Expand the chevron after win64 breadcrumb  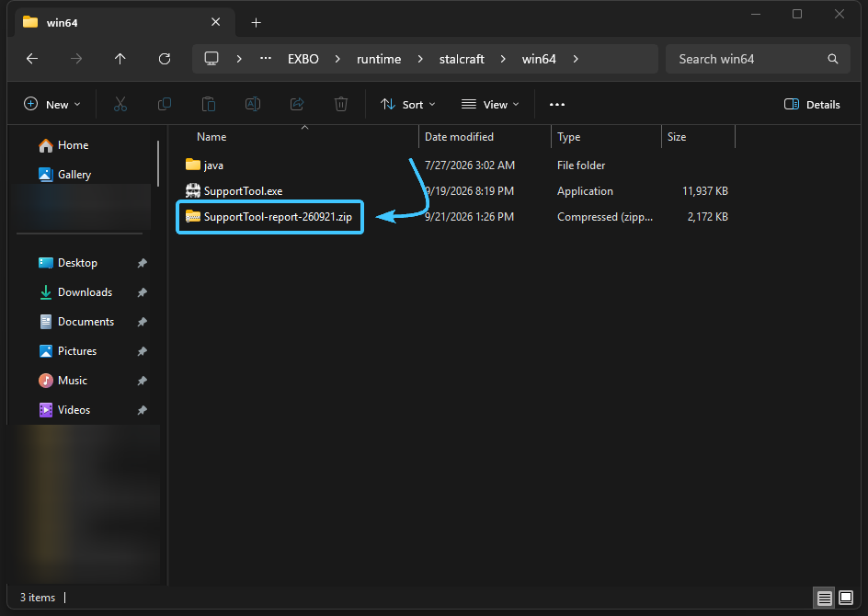point(576,59)
